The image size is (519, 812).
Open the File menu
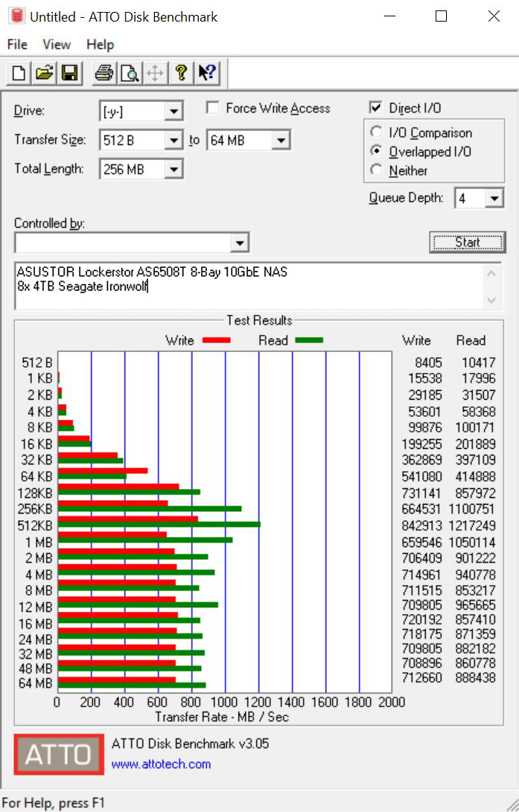pos(17,45)
